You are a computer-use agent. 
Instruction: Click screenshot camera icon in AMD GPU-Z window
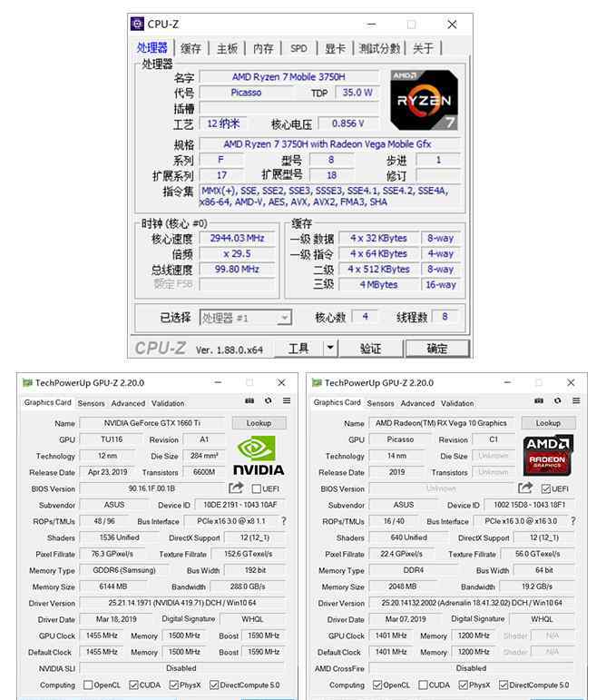pyautogui.click(x=539, y=401)
